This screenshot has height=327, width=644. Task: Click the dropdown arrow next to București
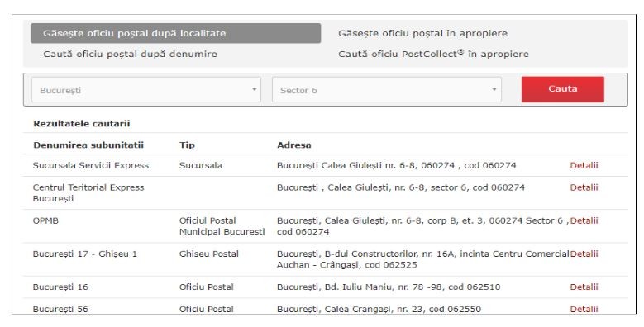coord(255,90)
